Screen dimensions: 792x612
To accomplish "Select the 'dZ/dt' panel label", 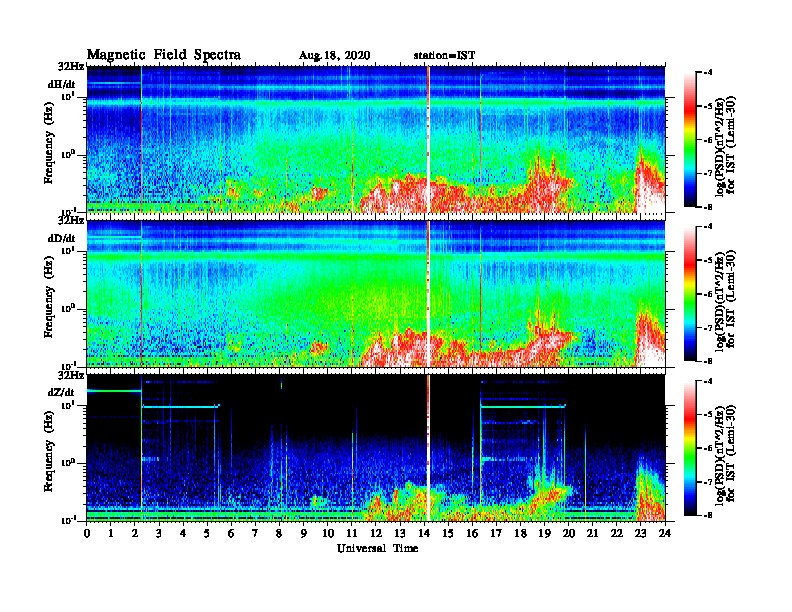I will pyautogui.click(x=61, y=392).
